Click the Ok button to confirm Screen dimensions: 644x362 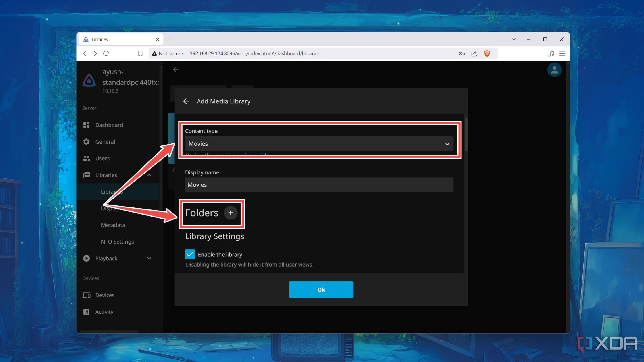pyautogui.click(x=321, y=289)
